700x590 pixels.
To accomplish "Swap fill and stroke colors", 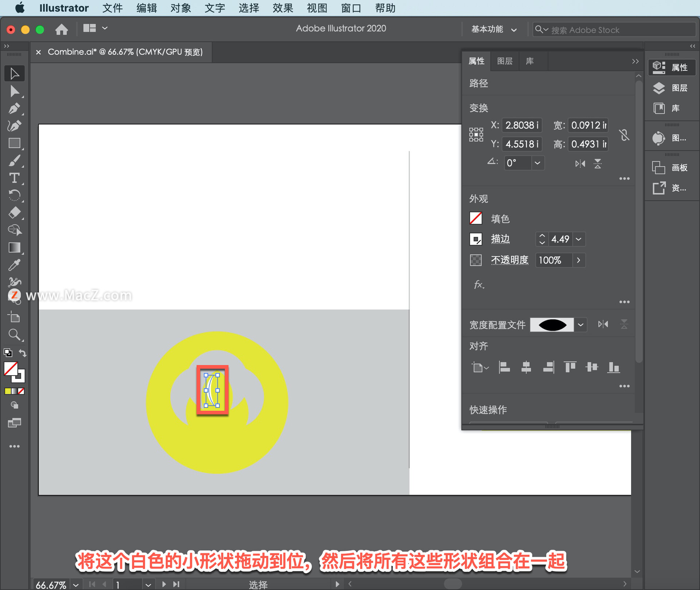I will click(x=23, y=353).
